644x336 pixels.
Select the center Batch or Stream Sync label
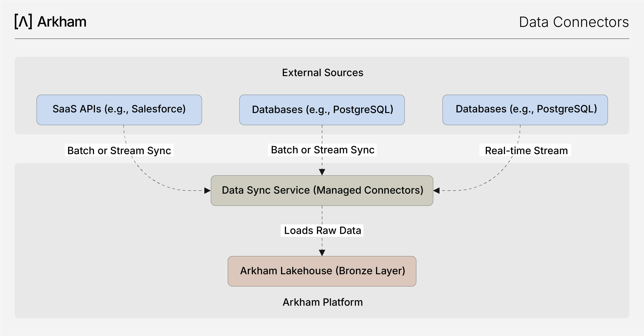pyautogui.click(x=323, y=150)
